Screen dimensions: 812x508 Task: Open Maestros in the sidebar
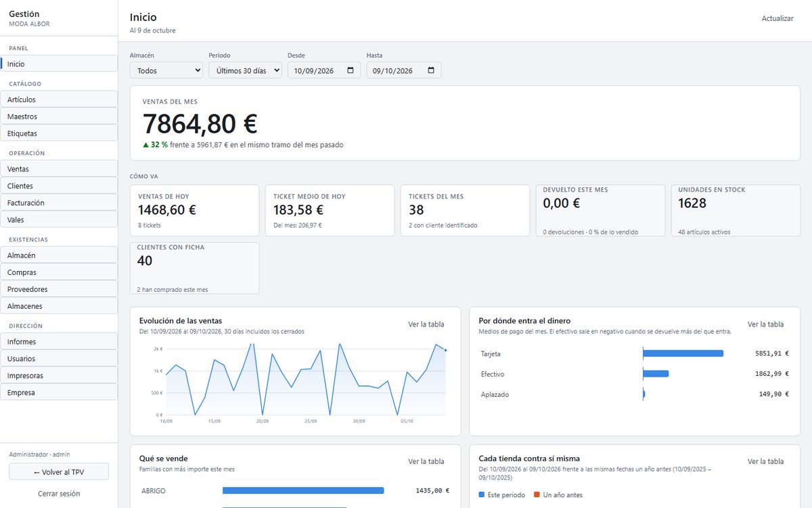point(59,117)
